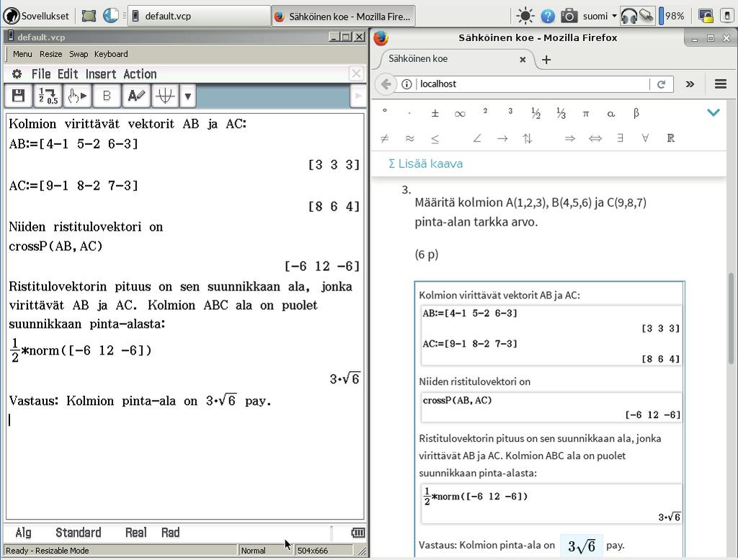Image resolution: width=738 pixels, height=560 pixels.
Task: Open the Insert menu
Action: (101, 74)
